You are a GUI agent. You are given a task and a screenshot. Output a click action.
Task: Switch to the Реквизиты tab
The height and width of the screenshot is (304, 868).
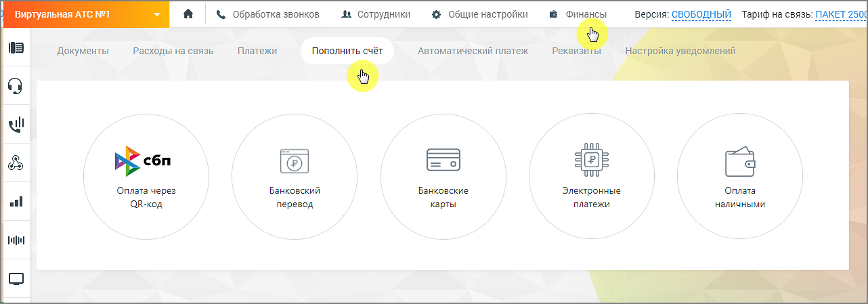576,51
